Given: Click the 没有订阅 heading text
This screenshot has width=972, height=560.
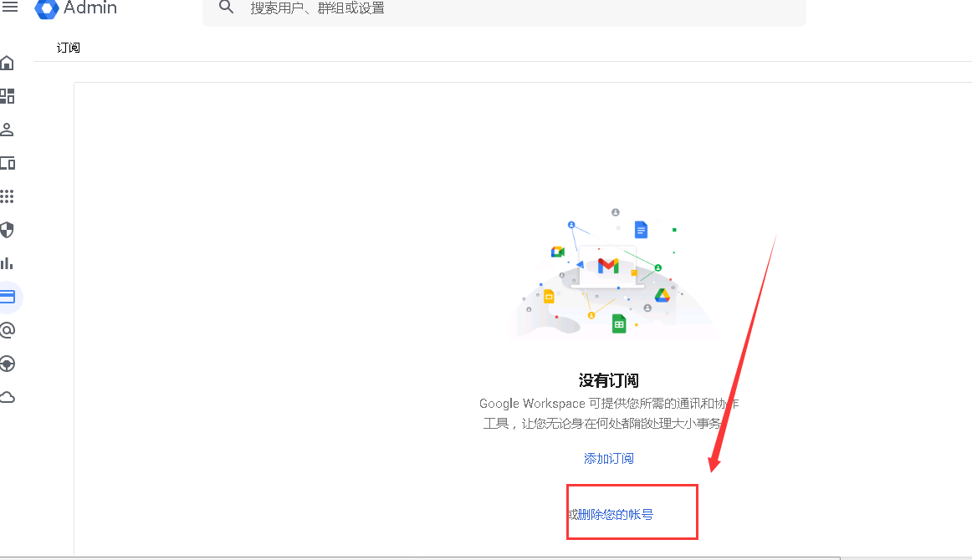Looking at the screenshot, I should coord(609,379).
